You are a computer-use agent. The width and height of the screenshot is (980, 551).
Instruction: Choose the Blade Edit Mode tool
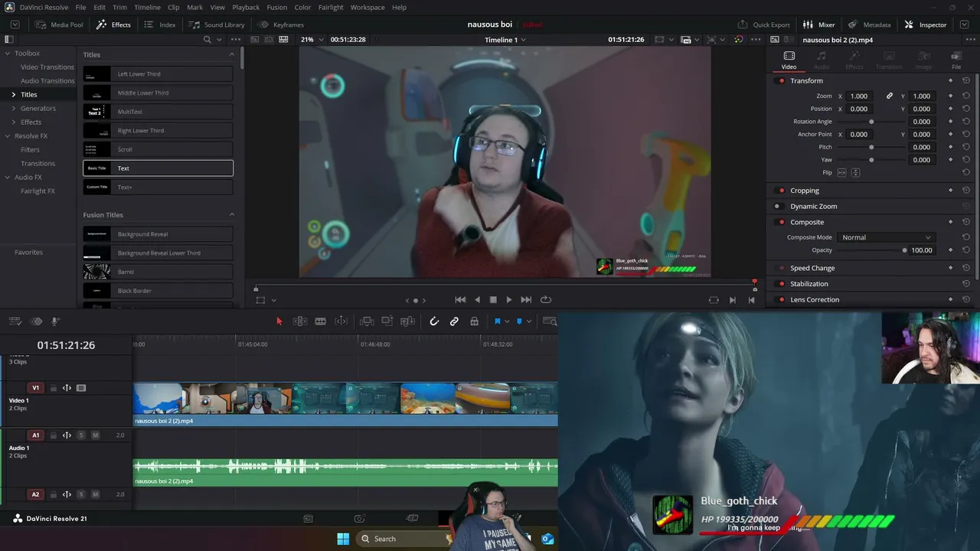[x=321, y=321]
